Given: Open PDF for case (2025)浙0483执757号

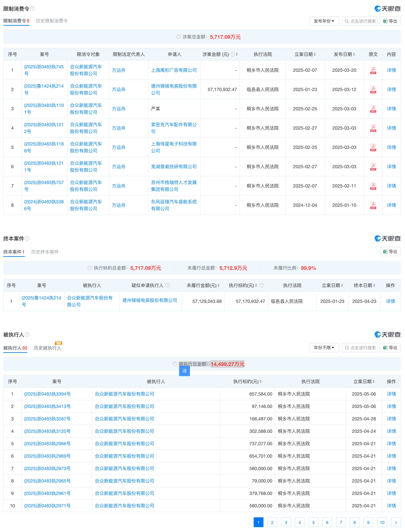Looking at the screenshot, I should (x=373, y=186).
